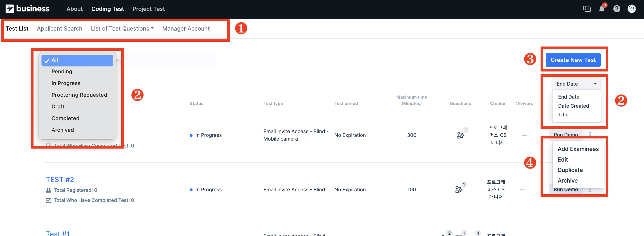644x236 pixels.
Task: Click the business logo icon
Action: coord(10,9)
